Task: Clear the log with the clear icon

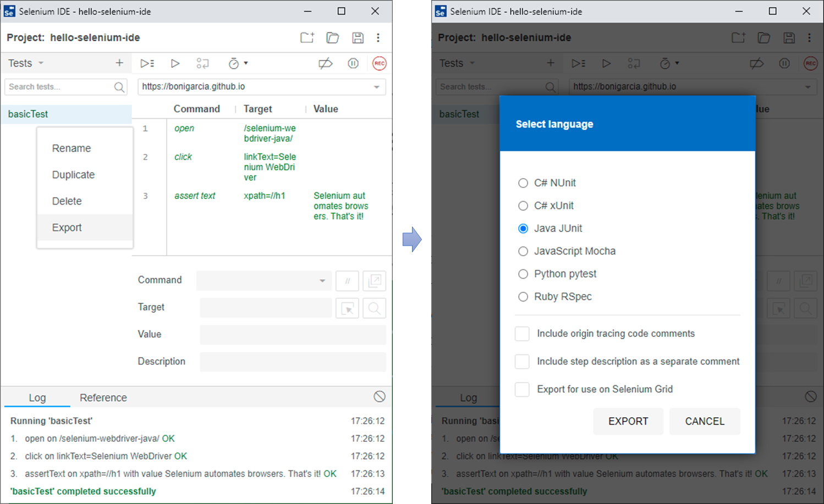Action: (379, 397)
